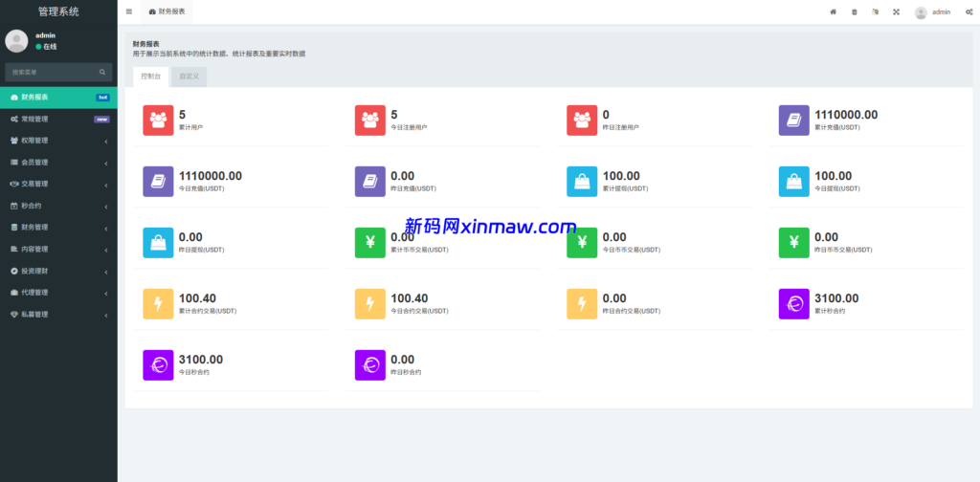Open the settings cogs icon at far right
This screenshot has height=482, width=980.
tap(969, 11)
